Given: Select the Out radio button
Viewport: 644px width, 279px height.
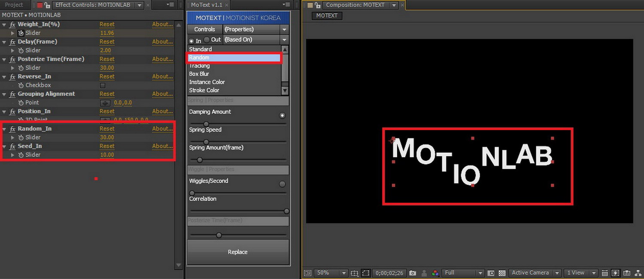Looking at the screenshot, I should tap(207, 40).
